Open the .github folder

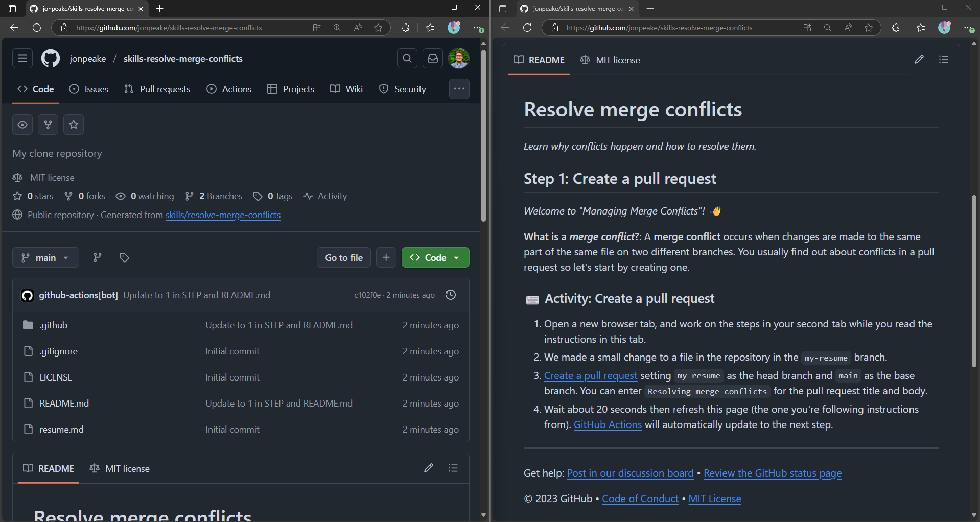(x=54, y=325)
